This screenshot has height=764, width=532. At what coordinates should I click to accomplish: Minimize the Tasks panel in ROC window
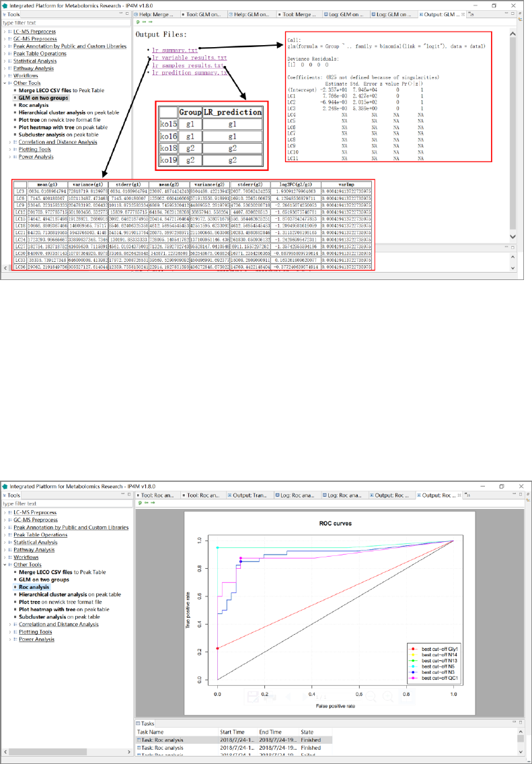tap(515, 722)
